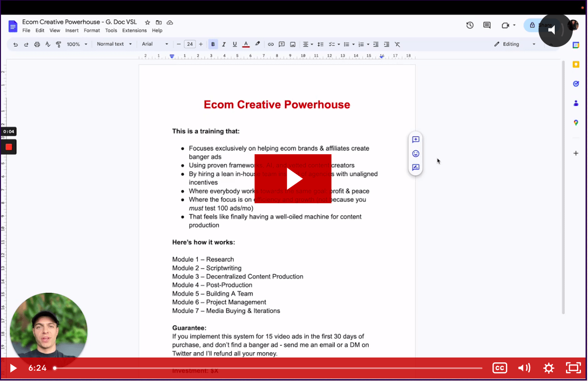Expand the zoom 100% dropdown
Viewport: 588px width, 381px height.
tap(77, 45)
